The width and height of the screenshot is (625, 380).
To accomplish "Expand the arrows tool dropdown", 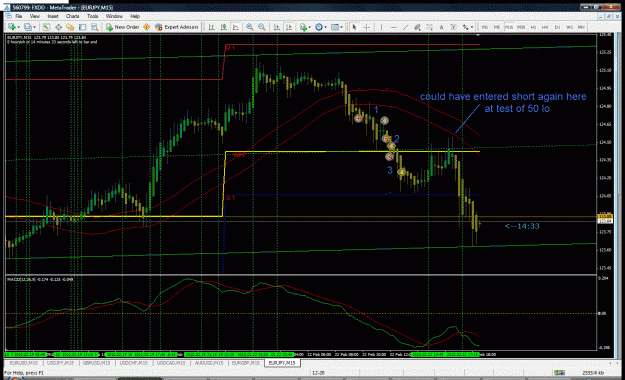I will coord(472,27).
